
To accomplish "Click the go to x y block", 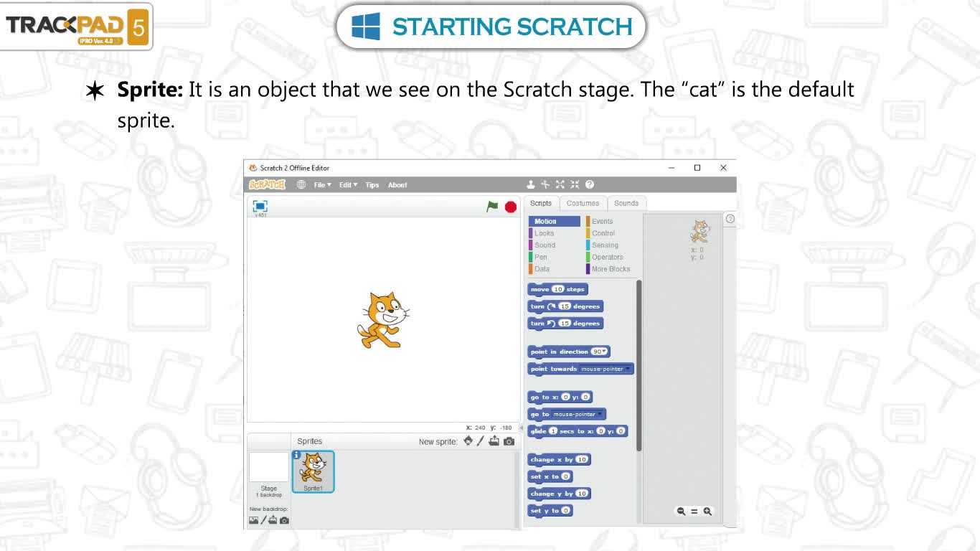I will coord(560,397).
